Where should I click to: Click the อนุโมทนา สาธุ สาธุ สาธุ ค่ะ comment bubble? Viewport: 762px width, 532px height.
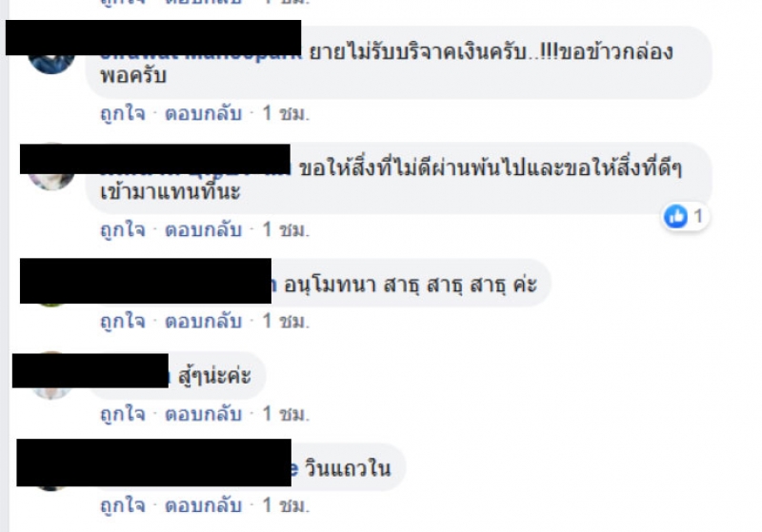click(318, 283)
